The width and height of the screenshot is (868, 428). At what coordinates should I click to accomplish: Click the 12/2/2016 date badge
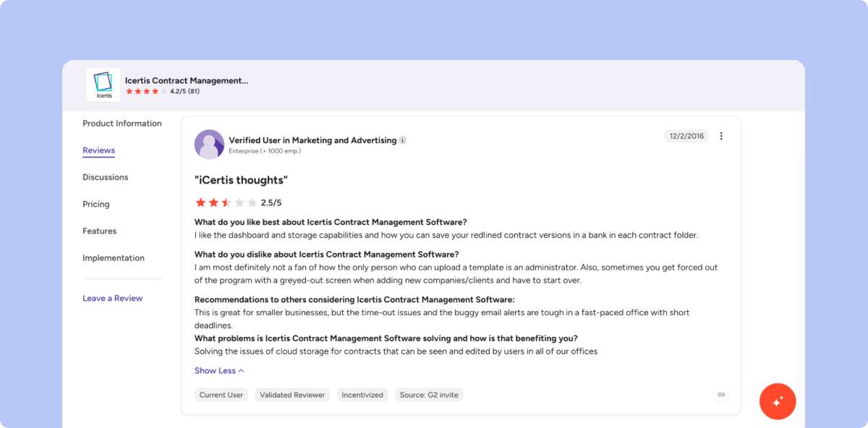686,136
